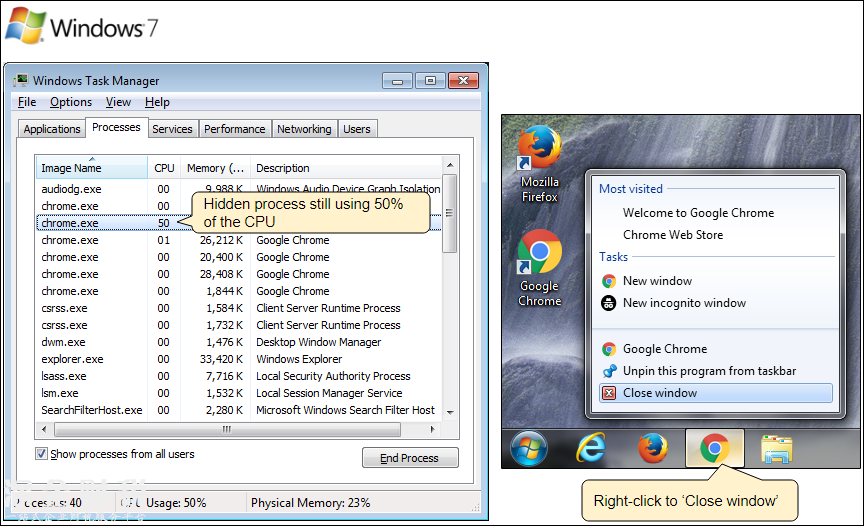Open the File menu
The width and height of the screenshot is (864, 527).
[27, 102]
